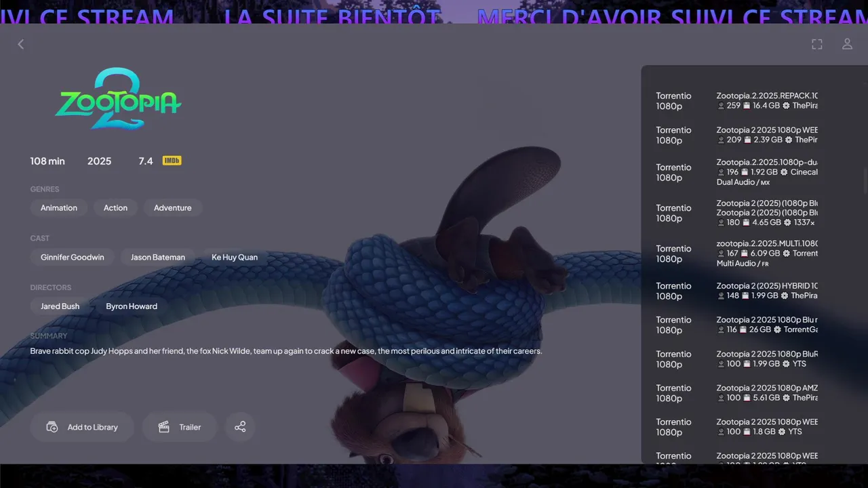Select the Animation genre chip
The width and height of the screenshot is (868, 488).
pyautogui.click(x=59, y=208)
